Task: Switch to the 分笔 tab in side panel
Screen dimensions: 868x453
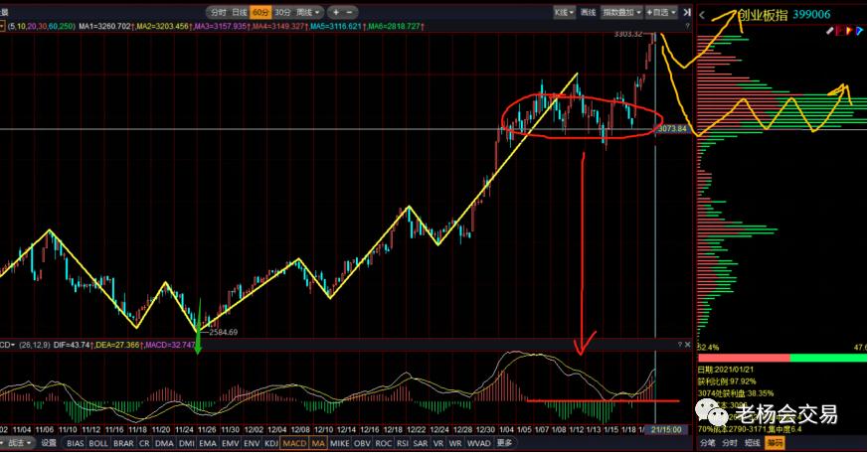Action: click(x=708, y=443)
